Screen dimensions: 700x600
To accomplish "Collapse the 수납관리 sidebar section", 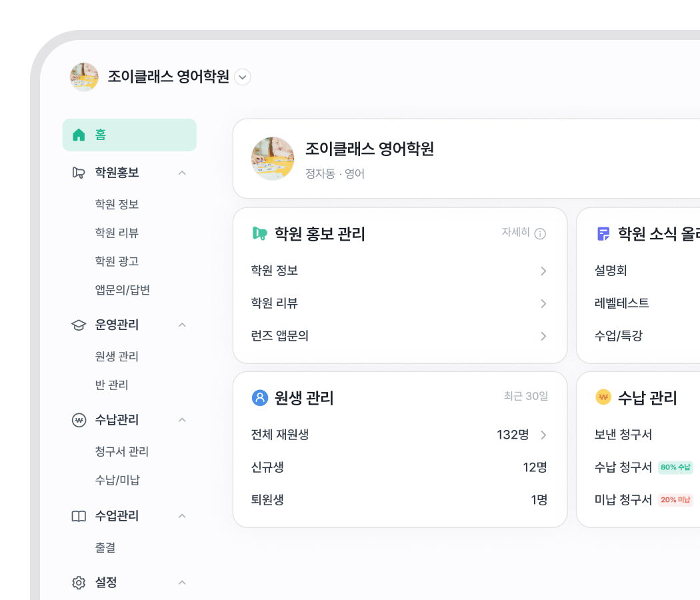I will pyautogui.click(x=182, y=420).
